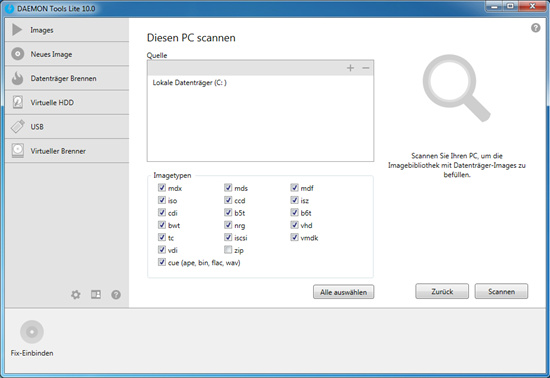Open settings via the gear icon
Viewport: 550px width, 378px height.
tap(76, 295)
